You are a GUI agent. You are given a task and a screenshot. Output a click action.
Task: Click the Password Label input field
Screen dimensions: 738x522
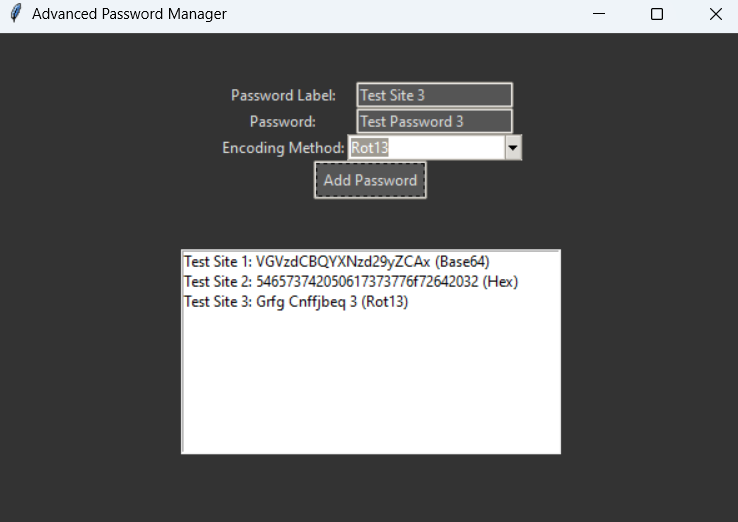tap(434, 95)
